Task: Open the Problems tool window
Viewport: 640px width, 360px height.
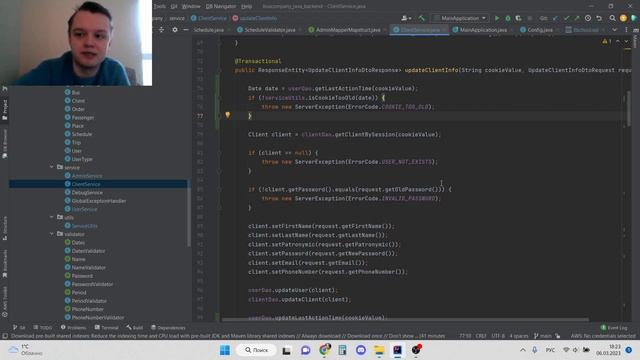Action: click(x=73, y=327)
